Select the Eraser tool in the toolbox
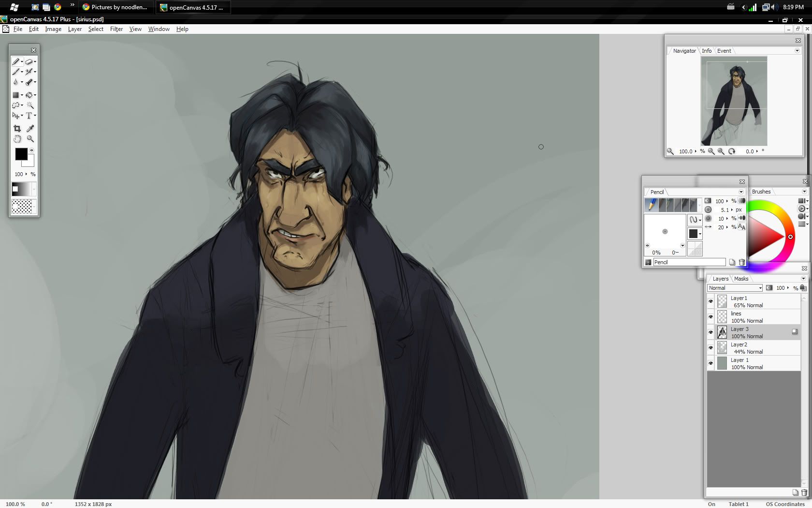812x508 pixels. pyautogui.click(x=29, y=62)
